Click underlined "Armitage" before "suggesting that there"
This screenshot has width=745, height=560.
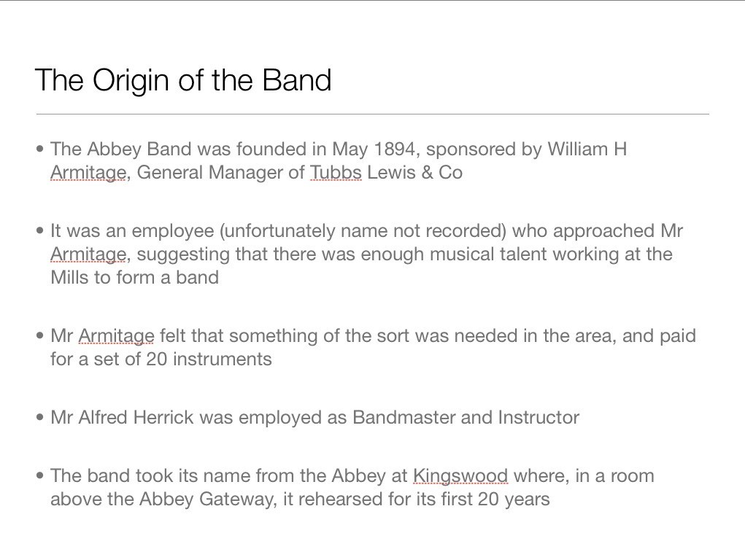[88, 254]
